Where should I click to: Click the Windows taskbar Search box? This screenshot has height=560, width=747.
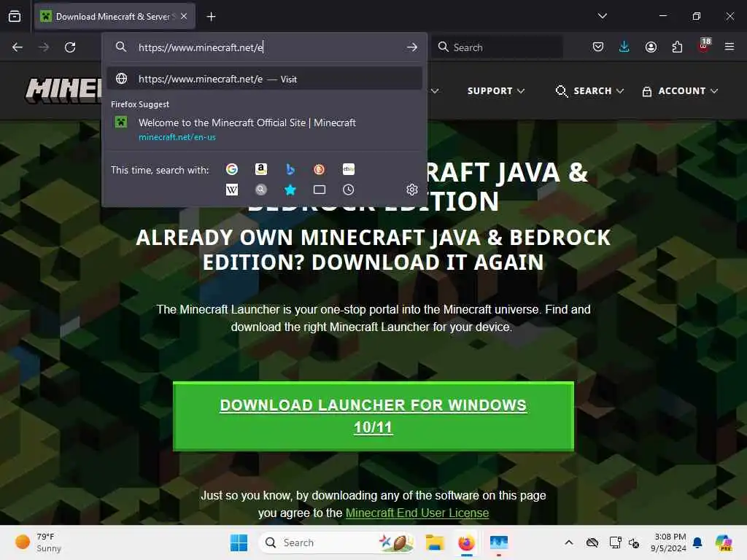336,542
